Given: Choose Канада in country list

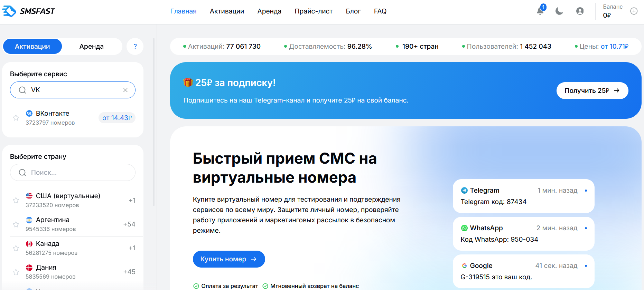Looking at the screenshot, I should tap(76, 248).
